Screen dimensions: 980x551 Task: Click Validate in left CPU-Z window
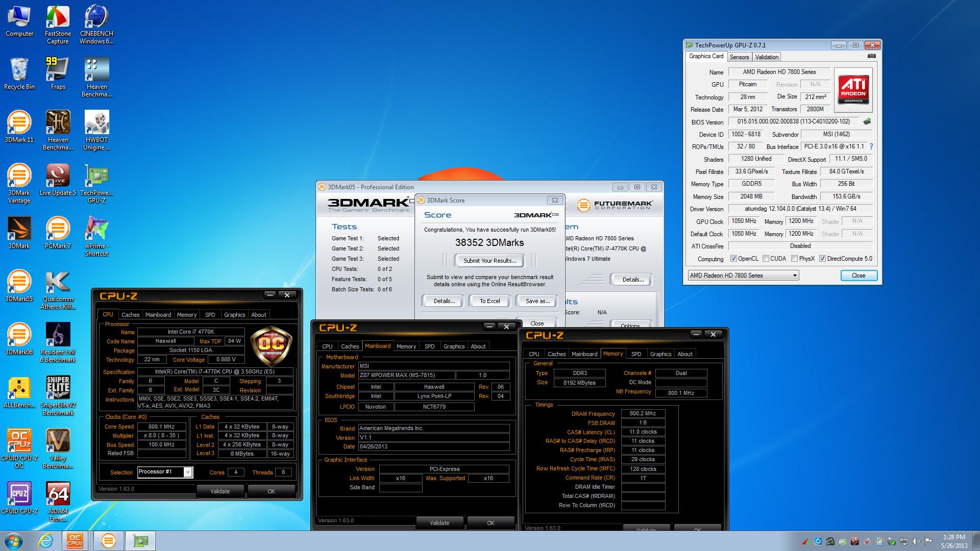click(x=220, y=491)
